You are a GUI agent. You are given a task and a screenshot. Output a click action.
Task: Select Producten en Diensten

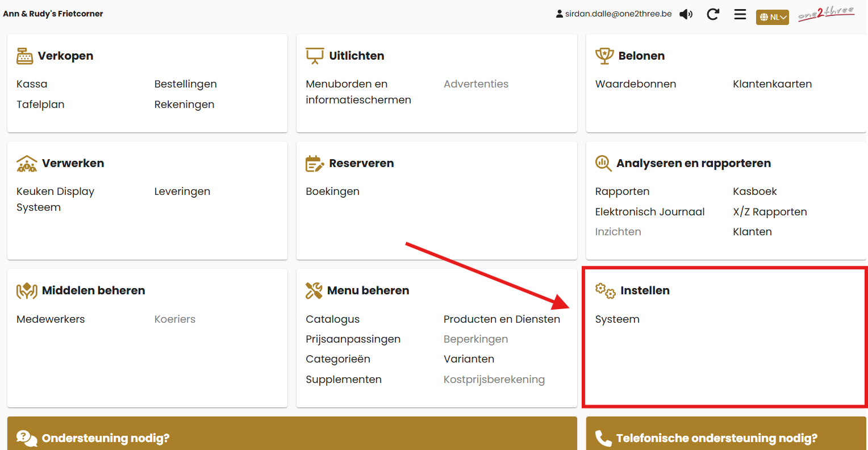[x=502, y=319]
